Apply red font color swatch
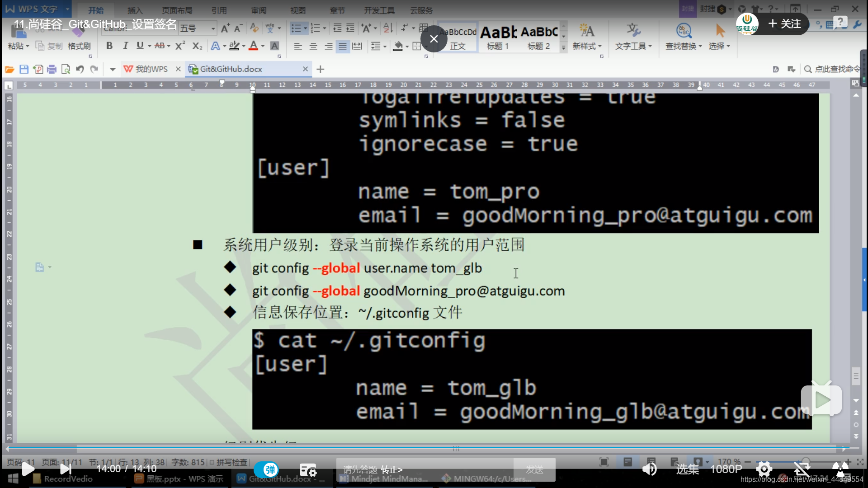868x488 pixels. 253,46
